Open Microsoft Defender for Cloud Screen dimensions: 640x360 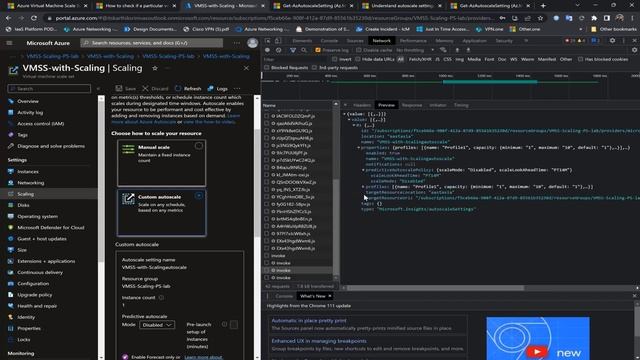51,228
